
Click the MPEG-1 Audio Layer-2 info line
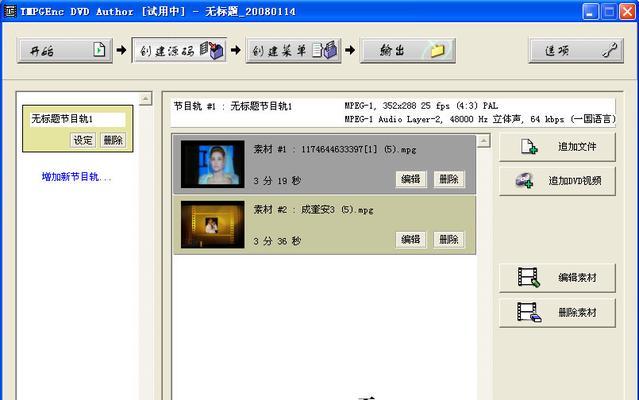pos(480,119)
